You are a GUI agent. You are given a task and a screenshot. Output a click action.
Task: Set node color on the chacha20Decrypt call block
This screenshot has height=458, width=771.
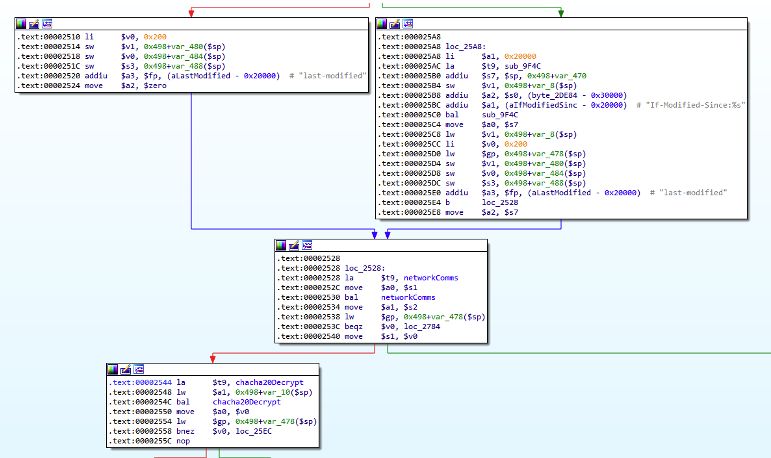pyautogui.click(x=113, y=369)
